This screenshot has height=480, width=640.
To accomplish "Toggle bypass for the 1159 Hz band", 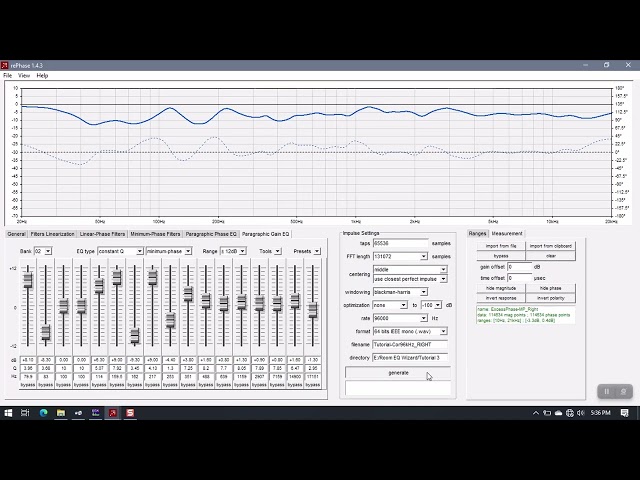I will [241, 385].
